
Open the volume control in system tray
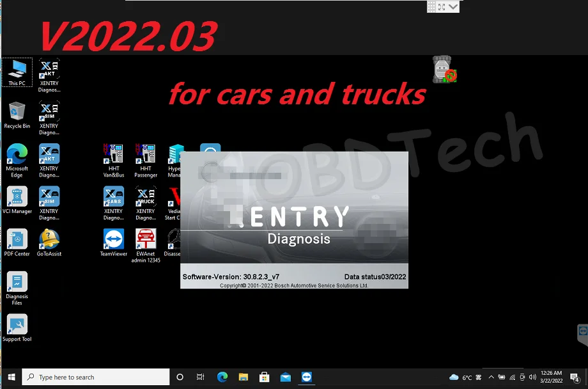tap(532, 377)
